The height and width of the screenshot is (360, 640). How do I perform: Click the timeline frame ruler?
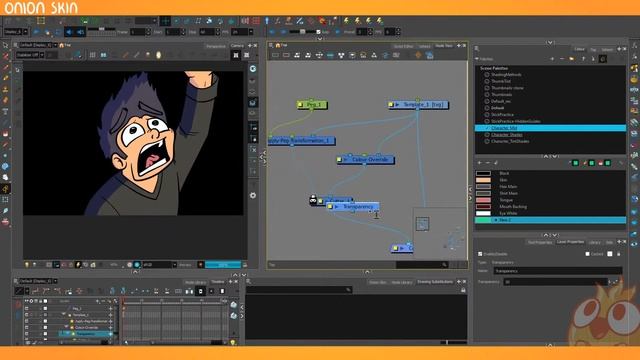click(173, 300)
